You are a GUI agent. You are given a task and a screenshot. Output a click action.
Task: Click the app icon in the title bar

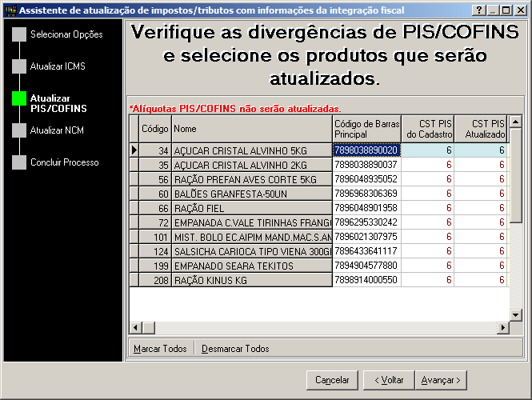pos(9,10)
